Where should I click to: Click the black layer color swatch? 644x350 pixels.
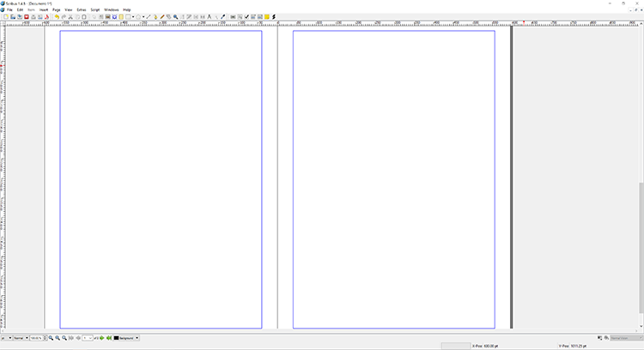116,338
